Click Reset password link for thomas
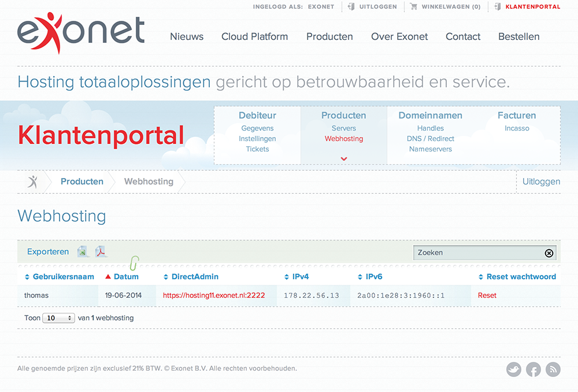 click(487, 295)
